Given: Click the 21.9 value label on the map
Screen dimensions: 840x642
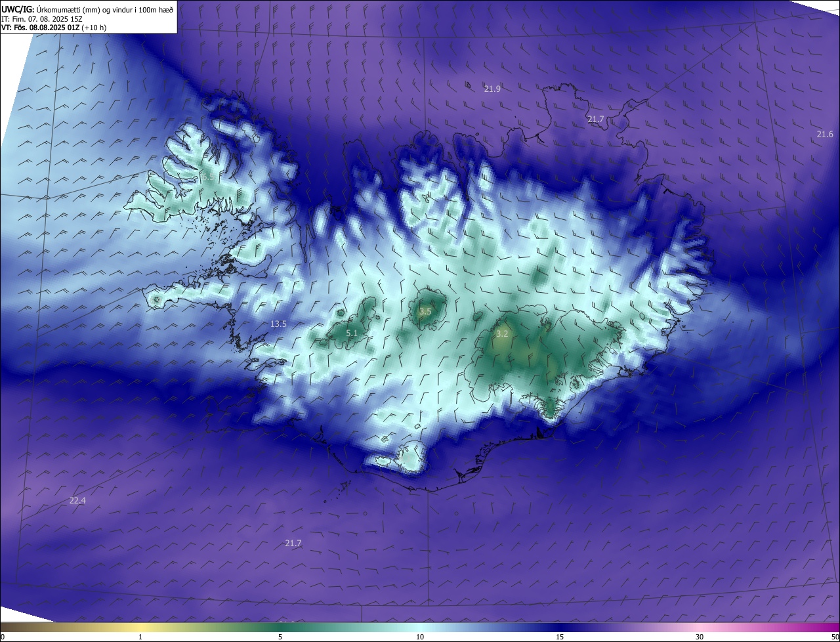Looking at the screenshot, I should click(x=492, y=89).
